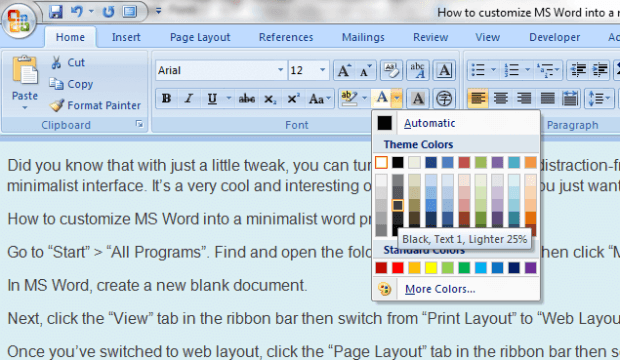Click the Office button orb

[x=19, y=20]
